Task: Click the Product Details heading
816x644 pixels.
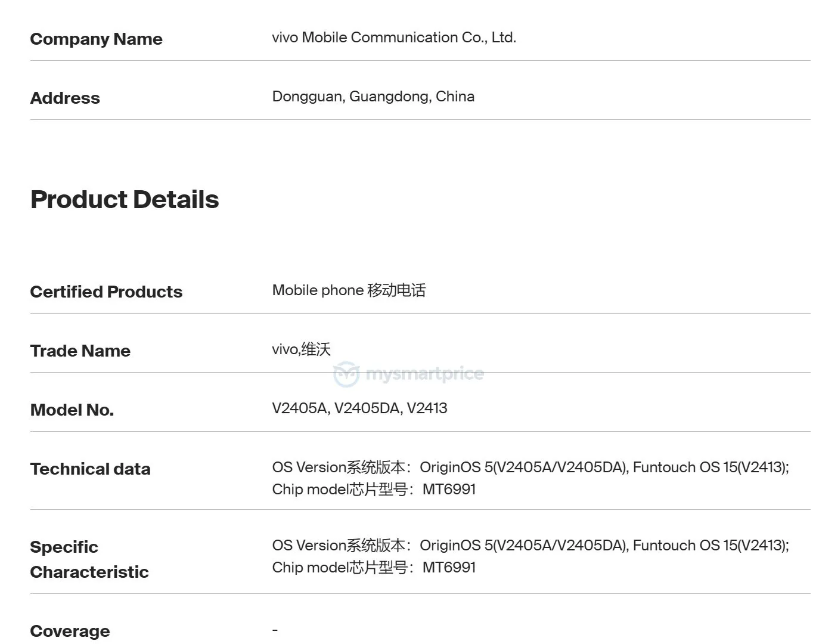Action: pos(125,200)
